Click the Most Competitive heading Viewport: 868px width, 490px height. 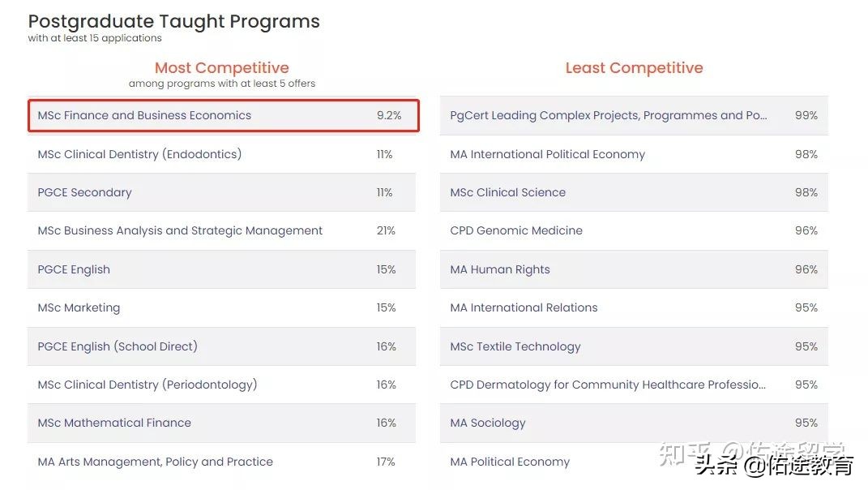click(221, 68)
